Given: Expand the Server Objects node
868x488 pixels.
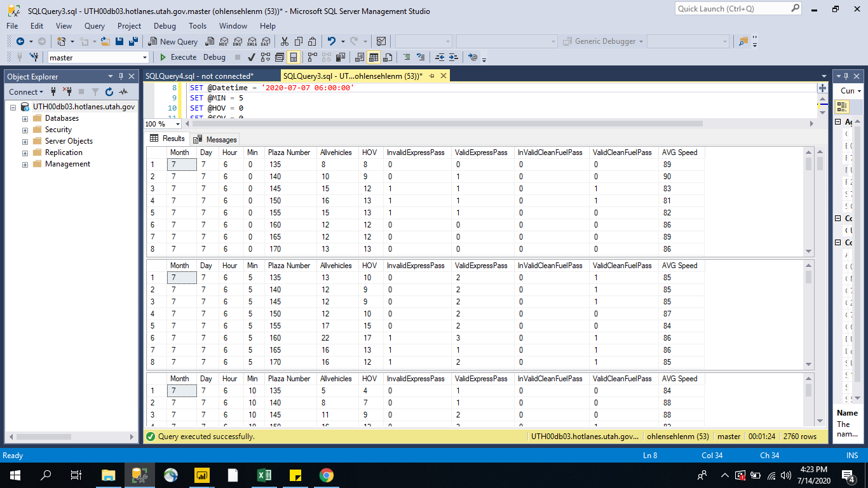Looking at the screenshot, I should coord(25,141).
